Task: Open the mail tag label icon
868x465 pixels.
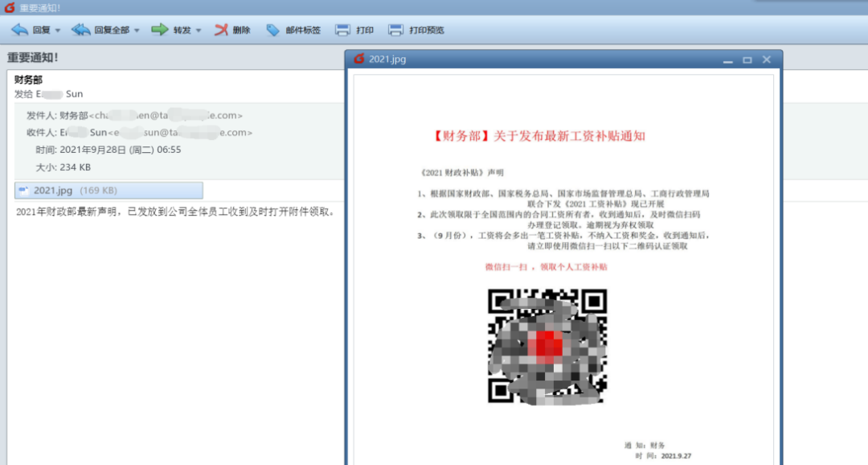Action: point(272,30)
